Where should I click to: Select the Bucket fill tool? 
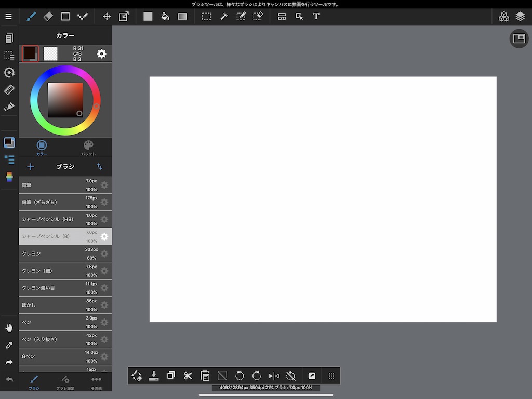coord(165,16)
